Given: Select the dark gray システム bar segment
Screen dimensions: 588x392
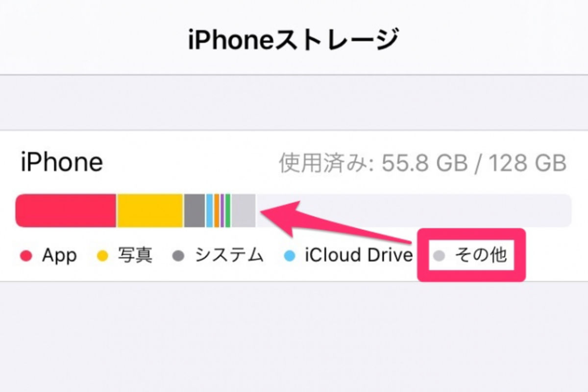Looking at the screenshot, I should pyautogui.click(x=195, y=211).
